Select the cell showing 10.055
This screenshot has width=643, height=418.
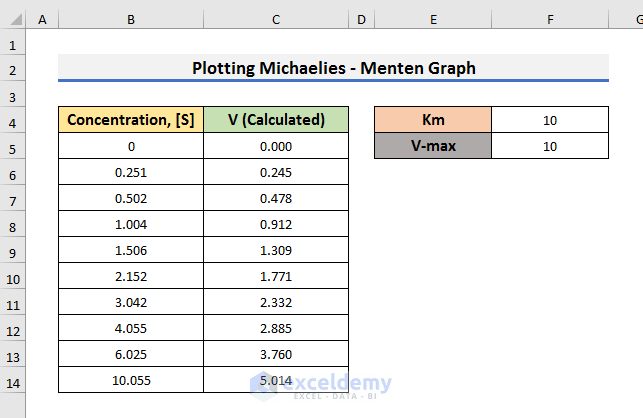pyautogui.click(x=131, y=380)
